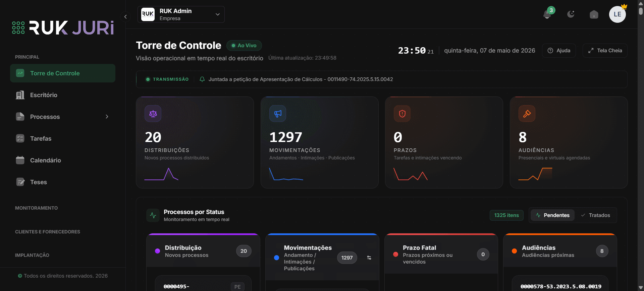
Task: Click the Distribuição column header
Action: pyautogui.click(x=203, y=251)
